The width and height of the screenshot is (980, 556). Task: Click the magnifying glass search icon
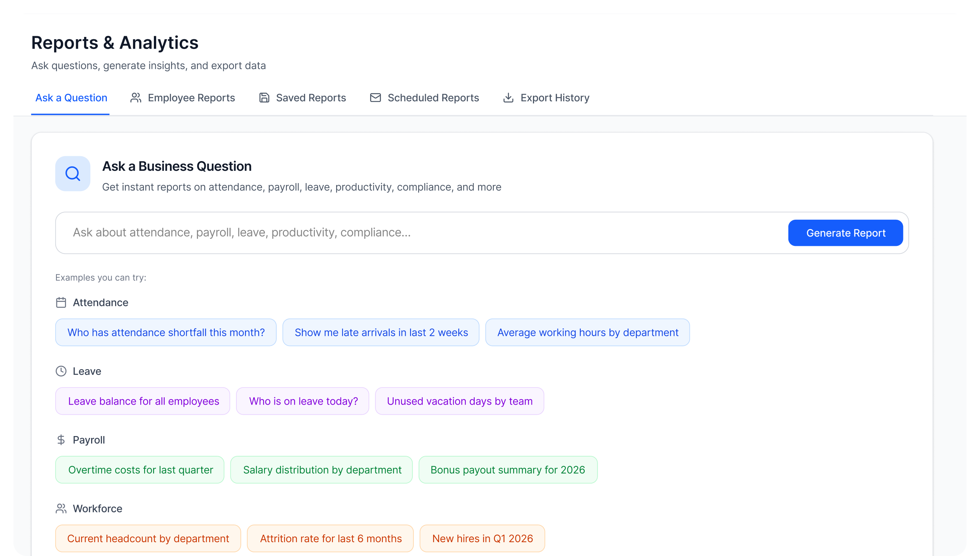click(72, 174)
